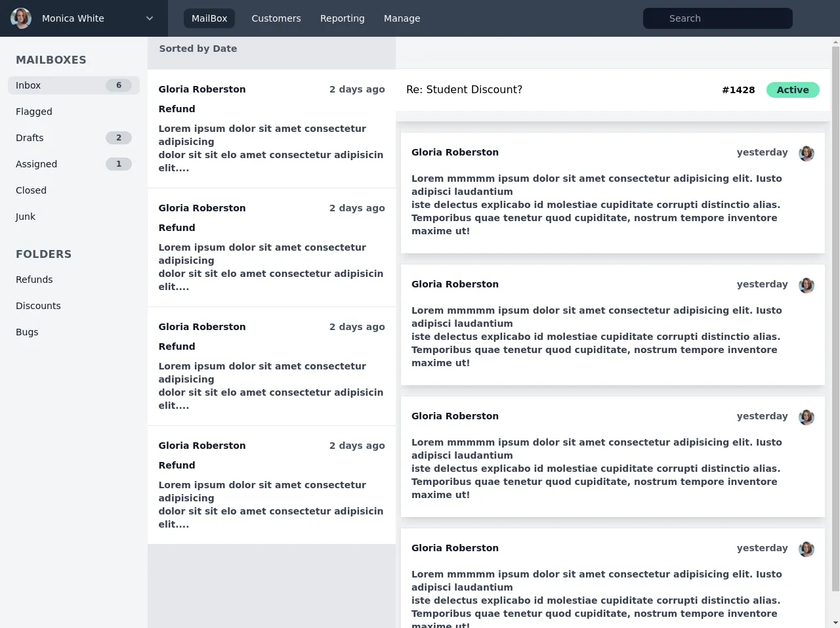This screenshot has height=628, width=840.
Task: Click Monica White's profile avatar
Action: (21, 18)
